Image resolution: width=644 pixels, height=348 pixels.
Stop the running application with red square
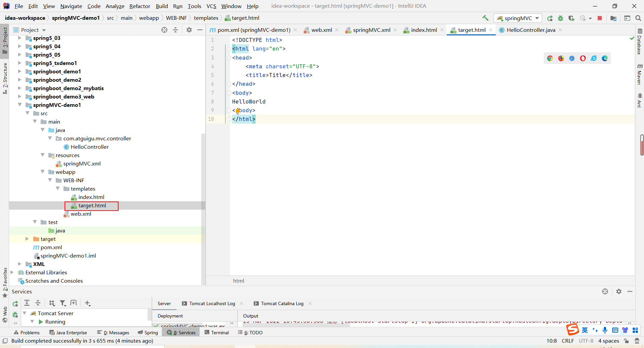click(600, 18)
